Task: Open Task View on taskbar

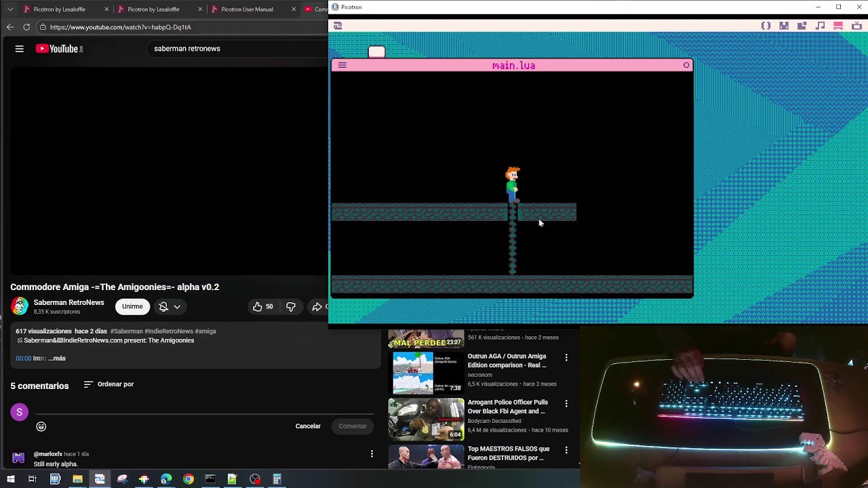Action: 32,479
